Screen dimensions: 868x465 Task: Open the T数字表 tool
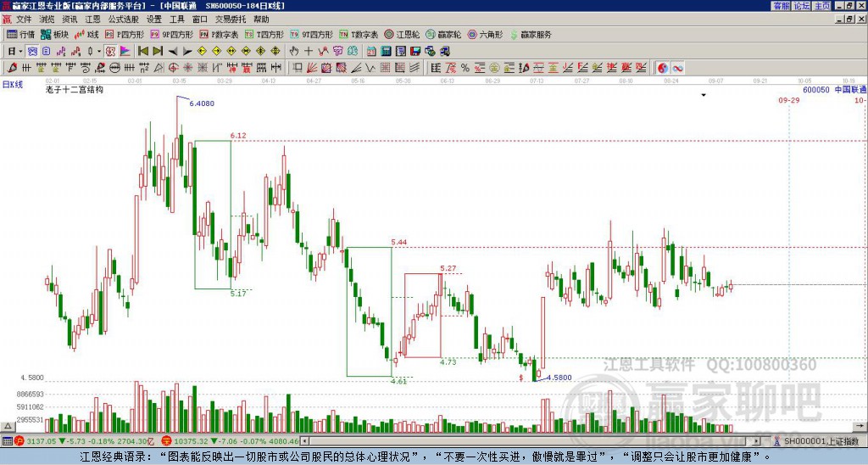359,34
